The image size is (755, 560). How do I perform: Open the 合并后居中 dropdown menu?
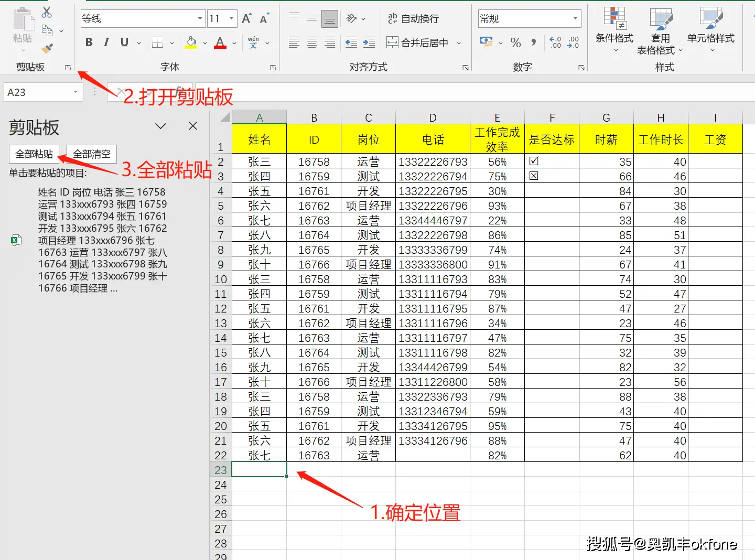pyautogui.click(x=459, y=42)
